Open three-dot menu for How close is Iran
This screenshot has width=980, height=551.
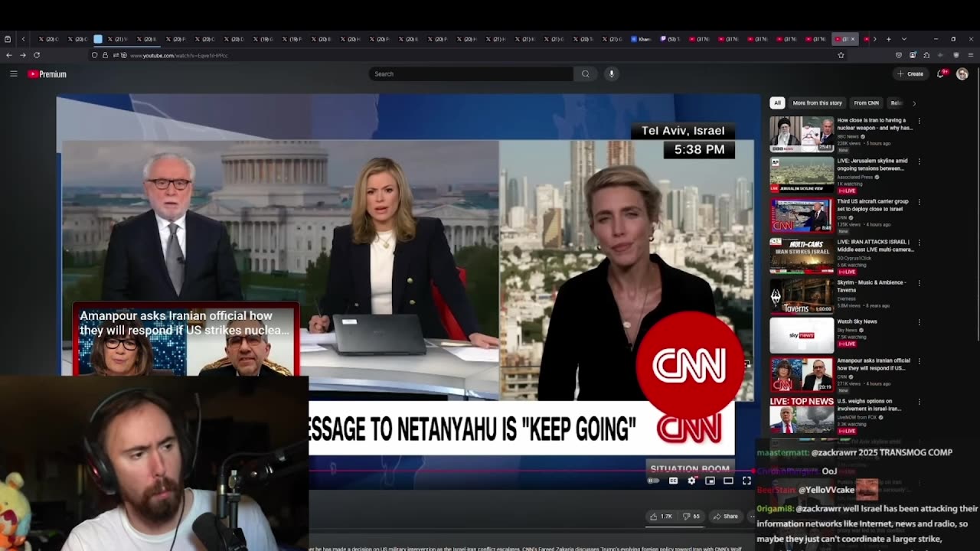[919, 121]
